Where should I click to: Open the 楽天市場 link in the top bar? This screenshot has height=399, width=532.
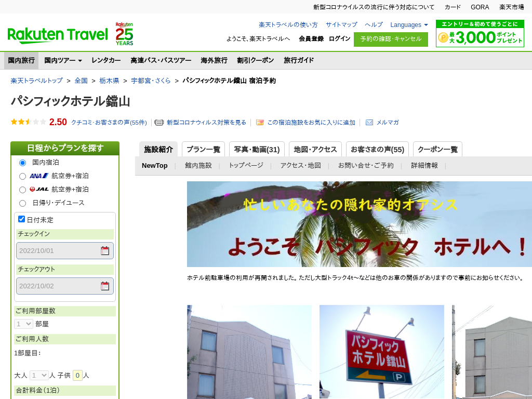click(x=512, y=7)
